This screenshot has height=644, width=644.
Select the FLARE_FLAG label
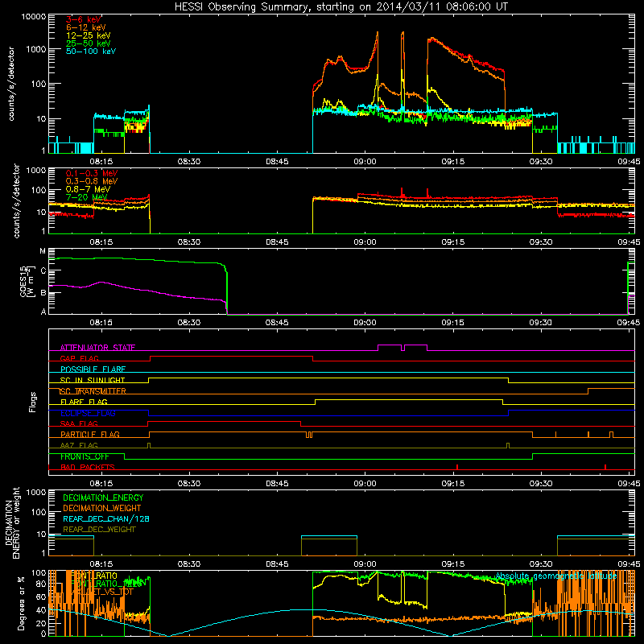(x=84, y=402)
